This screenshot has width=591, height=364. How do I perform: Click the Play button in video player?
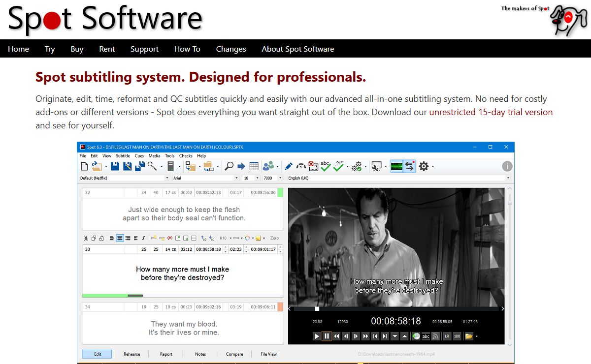click(x=317, y=336)
